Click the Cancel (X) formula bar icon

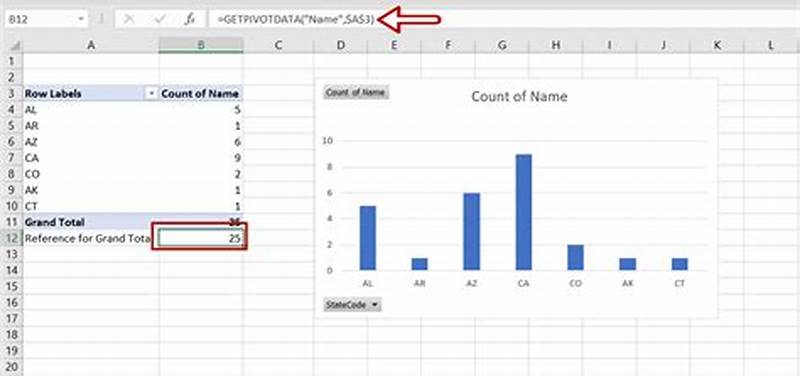129,19
